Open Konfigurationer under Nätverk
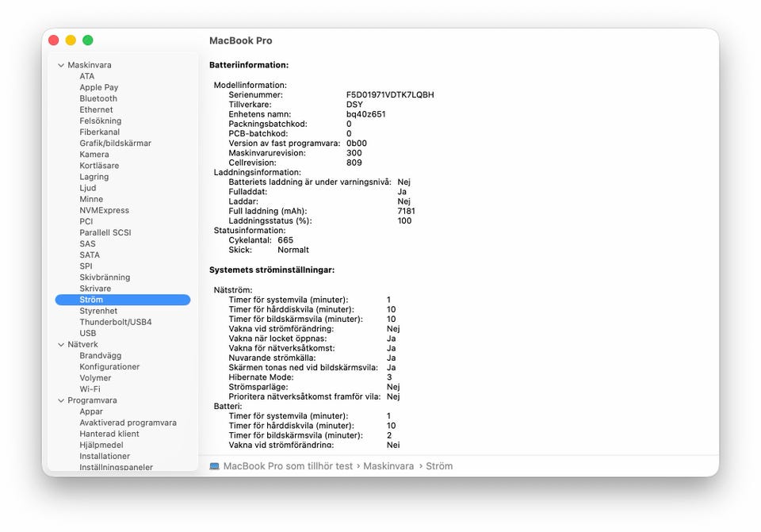 point(109,367)
